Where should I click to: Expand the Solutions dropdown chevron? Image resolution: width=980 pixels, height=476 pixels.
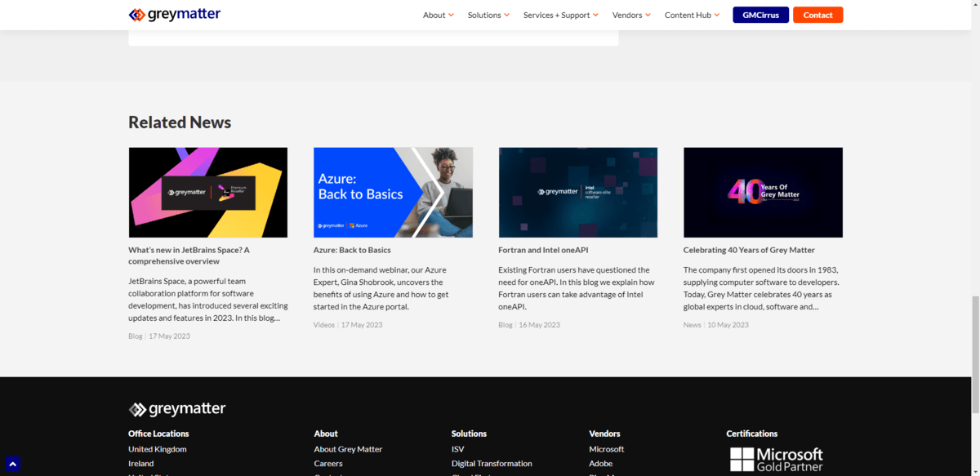(x=506, y=15)
